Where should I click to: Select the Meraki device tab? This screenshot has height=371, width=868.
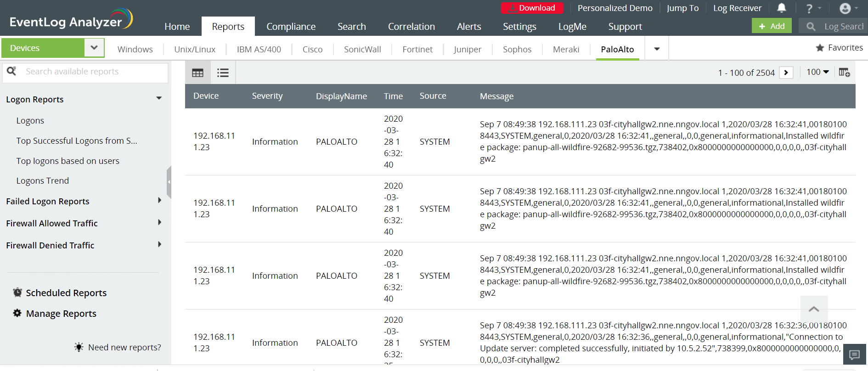[x=566, y=49]
